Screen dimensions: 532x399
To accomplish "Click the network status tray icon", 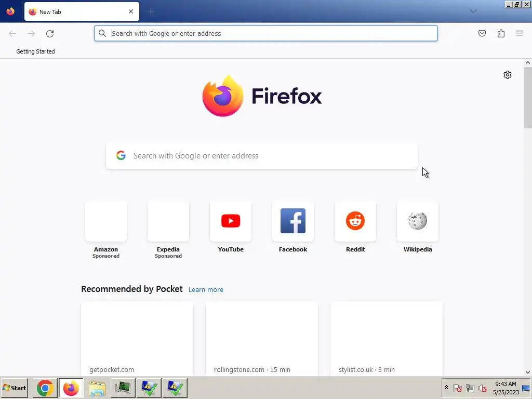I will pyautogui.click(x=470, y=388).
